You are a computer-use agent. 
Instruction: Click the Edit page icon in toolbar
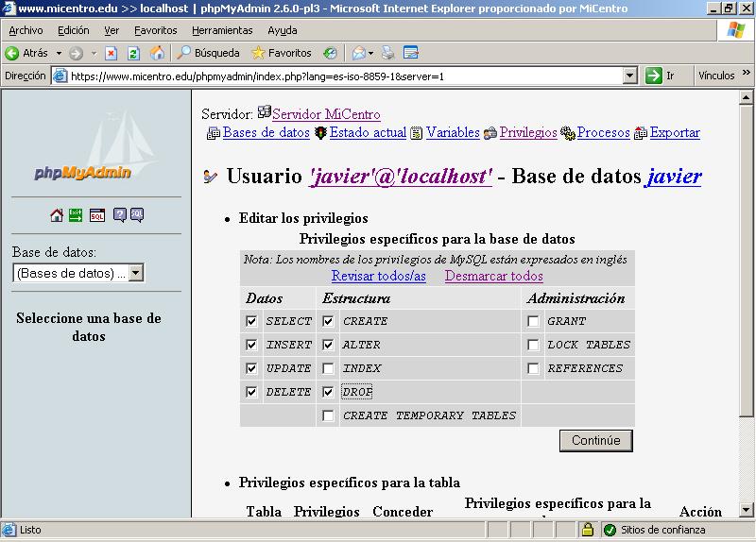click(x=410, y=53)
